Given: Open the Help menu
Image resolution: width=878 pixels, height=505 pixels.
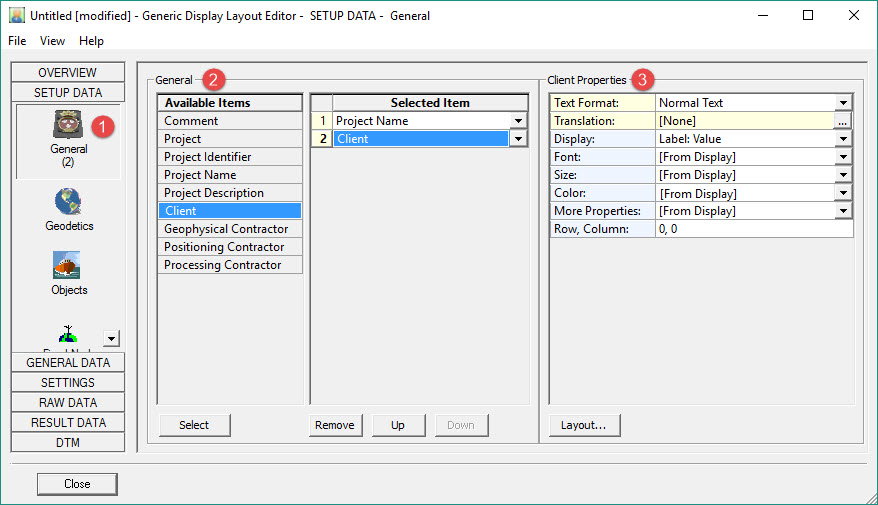Looking at the screenshot, I should (x=91, y=41).
